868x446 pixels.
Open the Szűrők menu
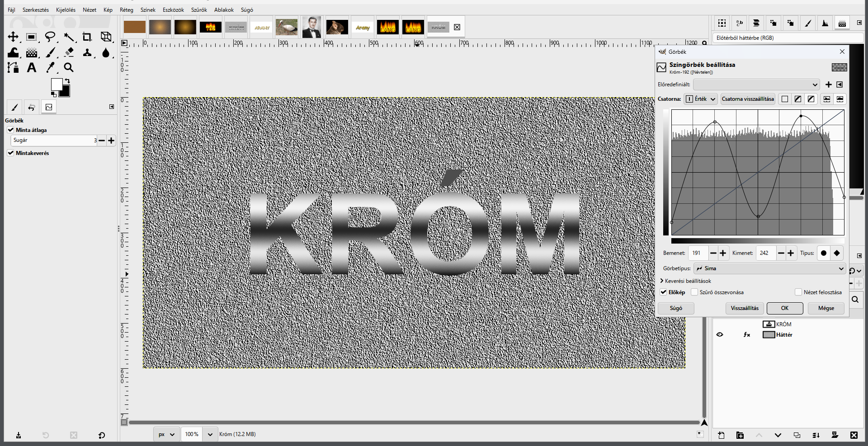click(199, 9)
